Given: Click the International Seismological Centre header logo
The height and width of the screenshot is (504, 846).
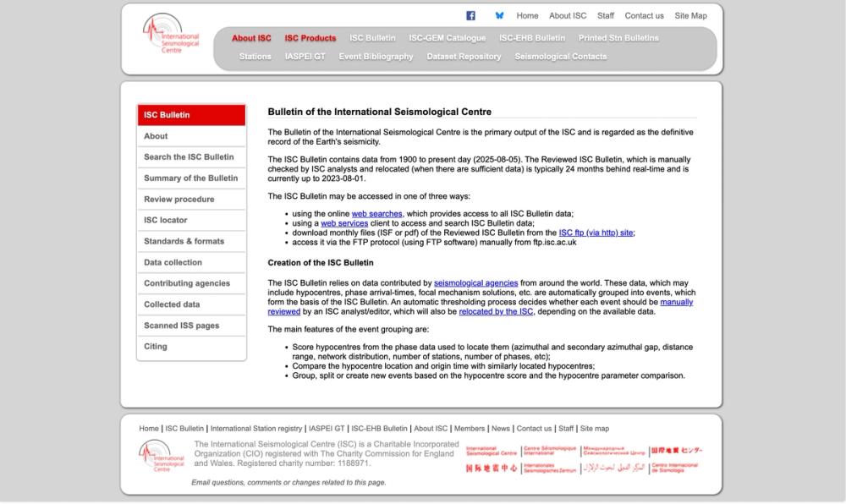Looking at the screenshot, I should tap(171, 34).
